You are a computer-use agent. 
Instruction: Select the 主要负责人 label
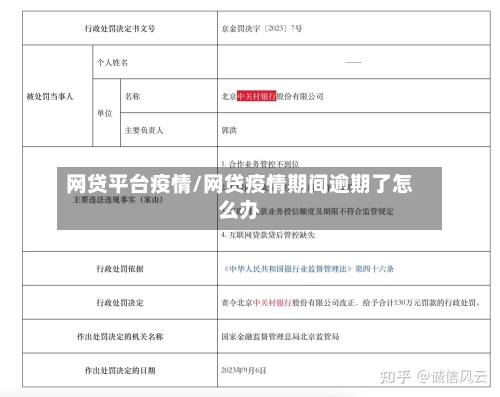click(144, 130)
